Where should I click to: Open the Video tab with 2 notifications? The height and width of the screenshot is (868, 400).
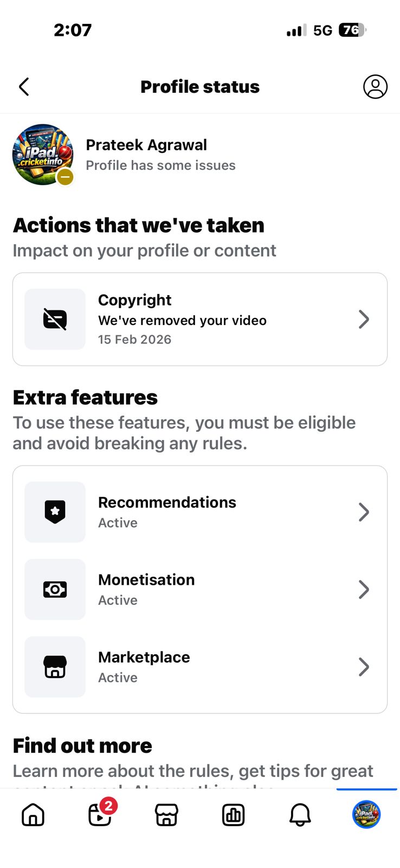[x=100, y=815]
